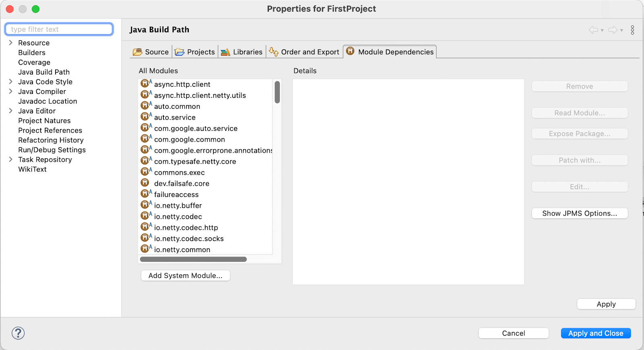Select Project Natures in the tree
The width and height of the screenshot is (644, 350).
point(44,121)
